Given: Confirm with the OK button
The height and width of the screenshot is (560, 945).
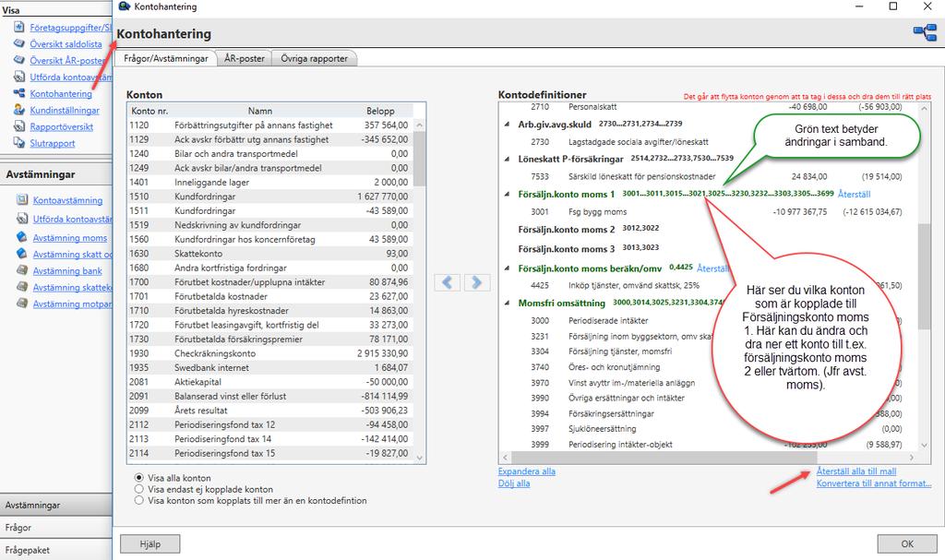Looking at the screenshot, I should pyautogui.click(x=907, y=543).
